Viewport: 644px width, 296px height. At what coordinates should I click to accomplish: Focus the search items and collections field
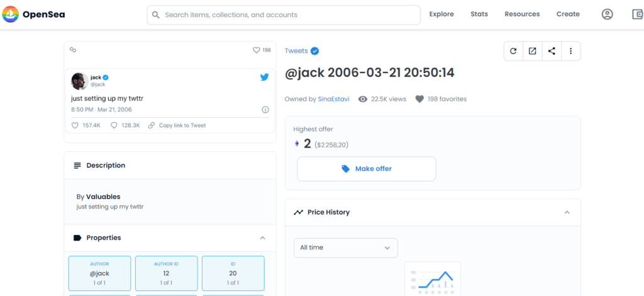click(x=284, y=15)
